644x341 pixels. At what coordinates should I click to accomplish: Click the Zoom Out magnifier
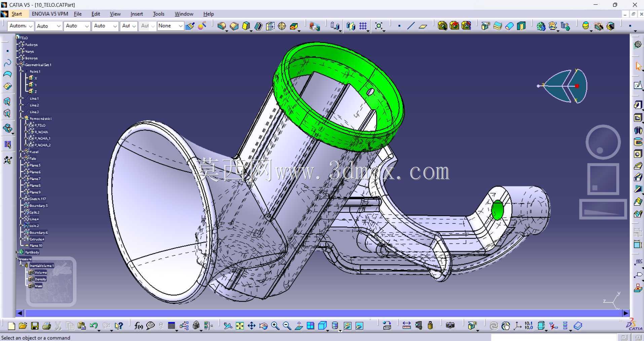coord(287,326)
